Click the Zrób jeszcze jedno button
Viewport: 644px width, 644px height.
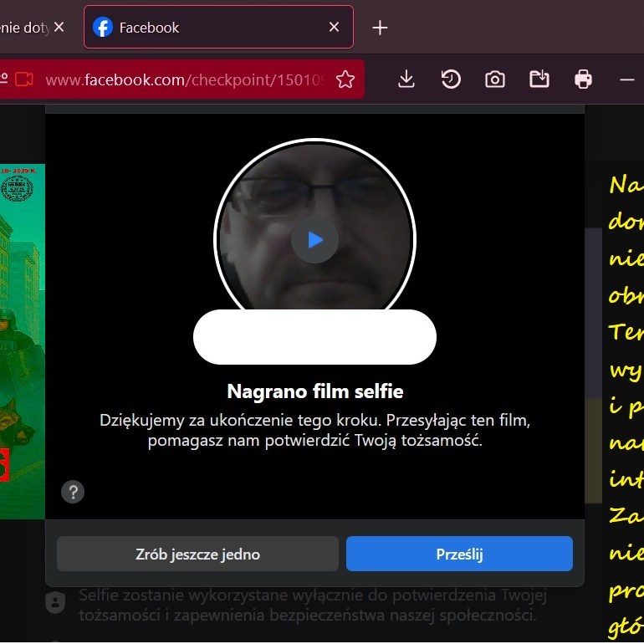[x=197, y=554]
